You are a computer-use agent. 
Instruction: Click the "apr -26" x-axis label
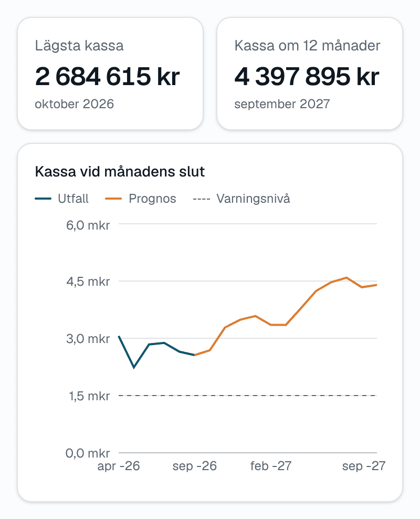tap(119, 466)
